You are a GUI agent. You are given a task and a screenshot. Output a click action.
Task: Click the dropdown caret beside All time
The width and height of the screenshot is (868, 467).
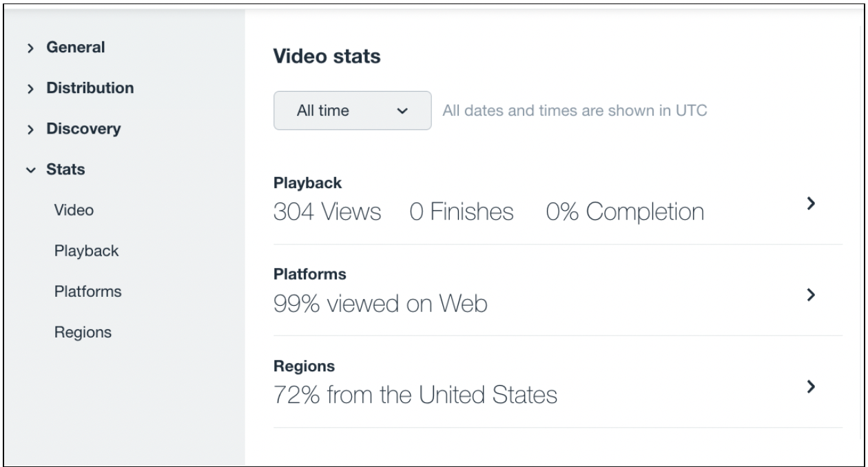(x=404, y=111)
